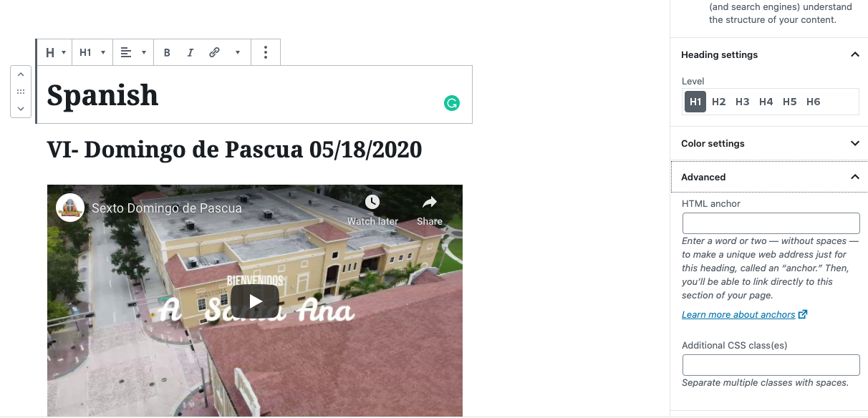This screenshot has height=418, width=868.
Task: Click the HTML anchor input field
Action: 771,223
